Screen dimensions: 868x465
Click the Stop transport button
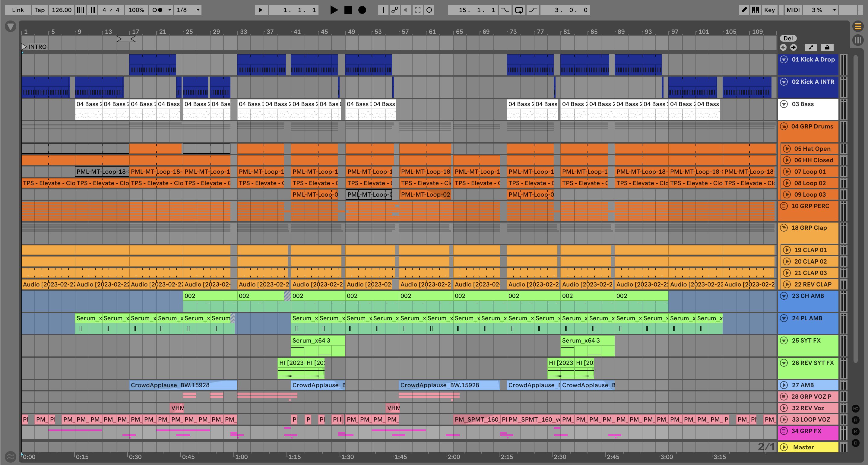point(348,10)
